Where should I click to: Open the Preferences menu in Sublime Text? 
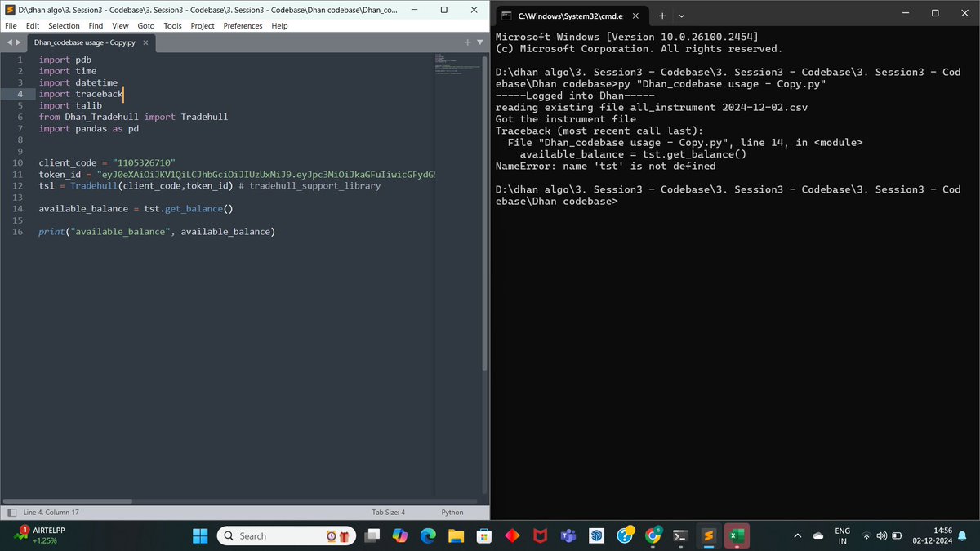click(x=243, y=25)
